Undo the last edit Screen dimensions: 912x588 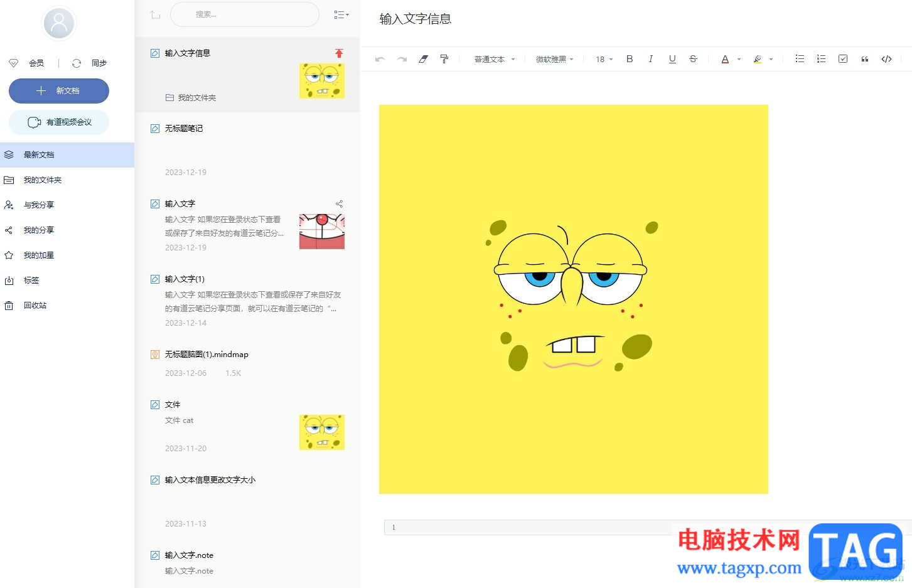(380, 59)
